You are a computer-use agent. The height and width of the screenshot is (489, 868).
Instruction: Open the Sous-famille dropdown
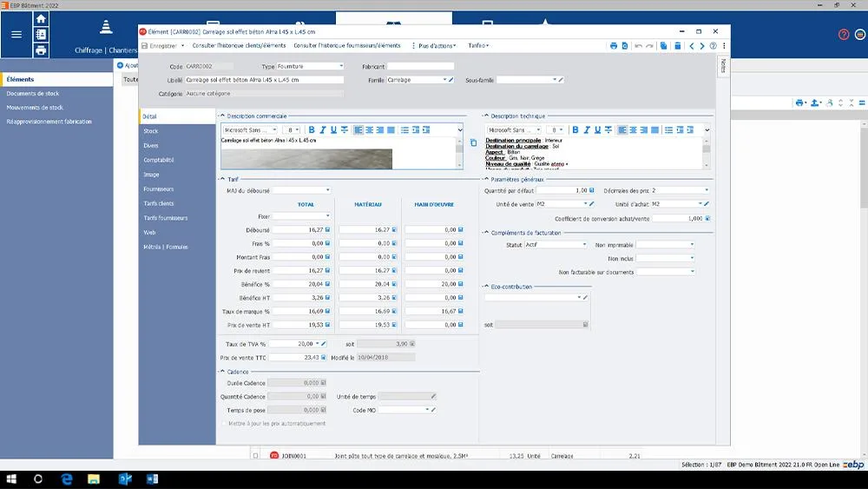tap(555, 80)
